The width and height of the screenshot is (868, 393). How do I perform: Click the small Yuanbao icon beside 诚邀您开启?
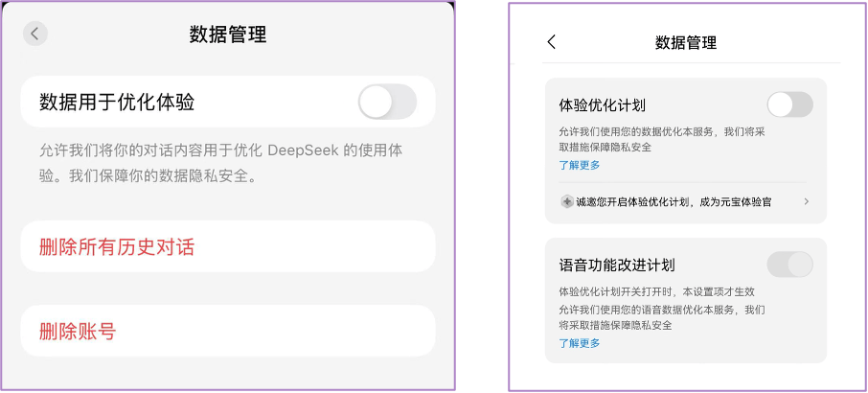pyautogui.click(x=567, y=202)
